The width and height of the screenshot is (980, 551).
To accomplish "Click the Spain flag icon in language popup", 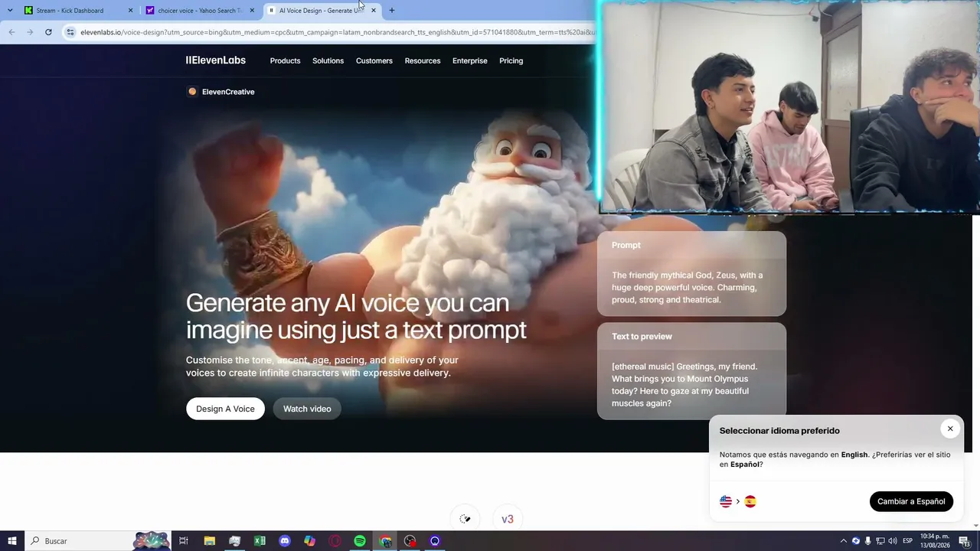I will 750,501.
